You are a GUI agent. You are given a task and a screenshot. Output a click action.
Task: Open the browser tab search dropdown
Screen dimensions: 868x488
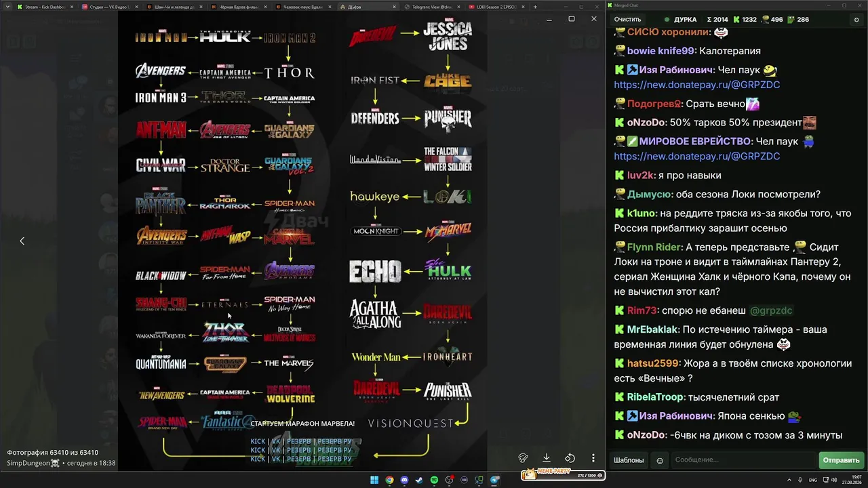coord(7,7)
